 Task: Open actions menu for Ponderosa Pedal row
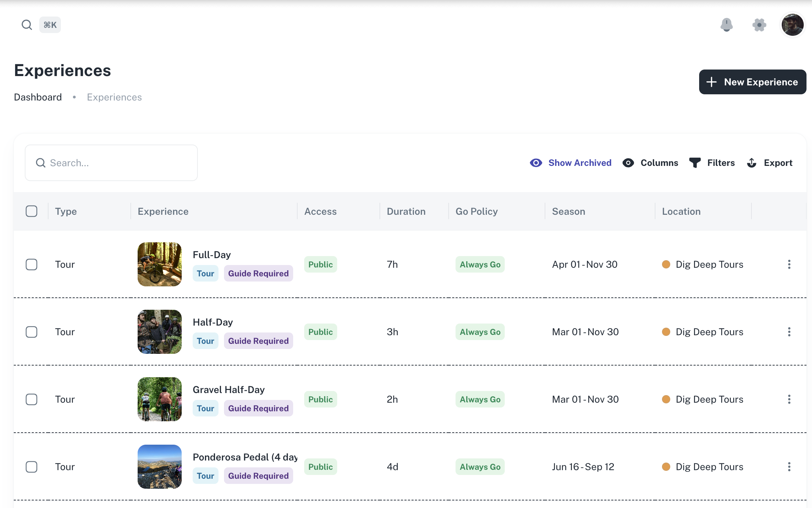(x=789, y=467)
